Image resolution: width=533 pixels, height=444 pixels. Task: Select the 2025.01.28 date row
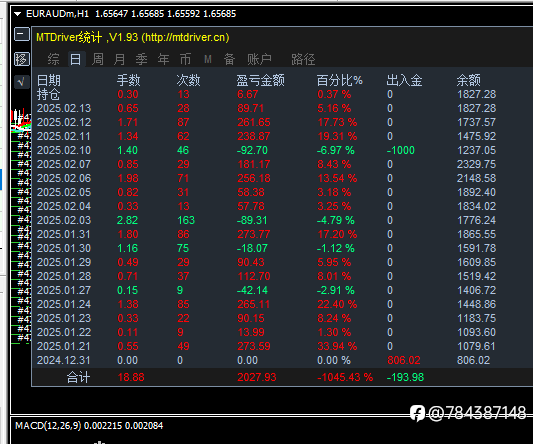click(x=64, y=276)
